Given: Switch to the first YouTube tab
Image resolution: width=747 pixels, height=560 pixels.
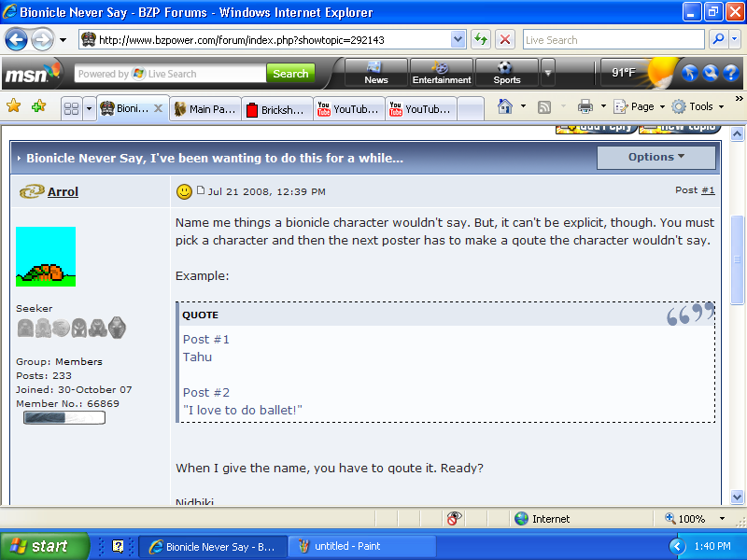Looking at the screenshot, I should click(x=349, y=109).
